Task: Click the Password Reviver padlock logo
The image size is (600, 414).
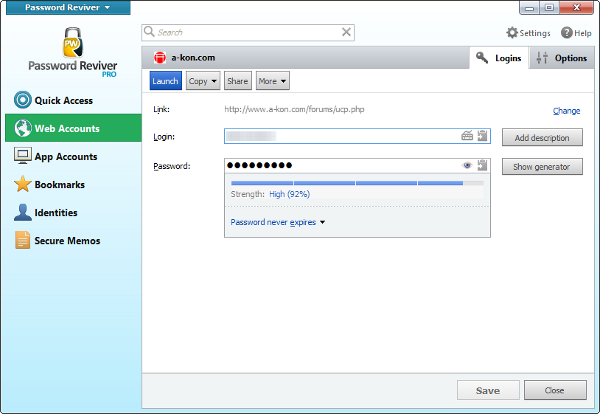Action: coord(72,42)
